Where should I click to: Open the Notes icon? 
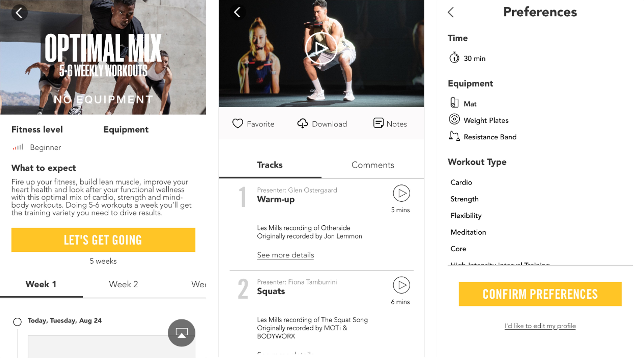click(378, 123)
